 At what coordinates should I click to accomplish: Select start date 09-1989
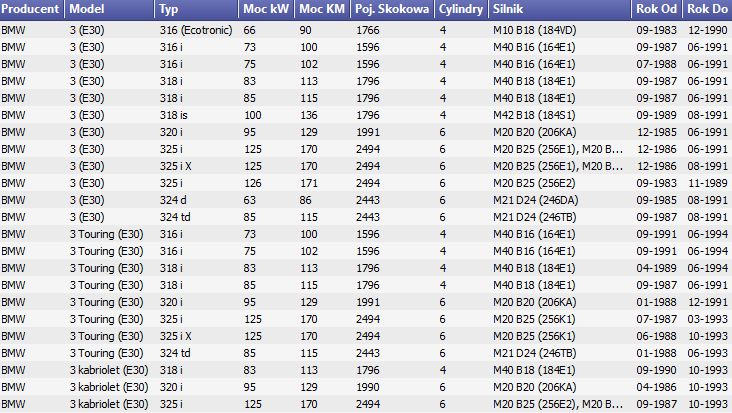(x=656, y=115)
